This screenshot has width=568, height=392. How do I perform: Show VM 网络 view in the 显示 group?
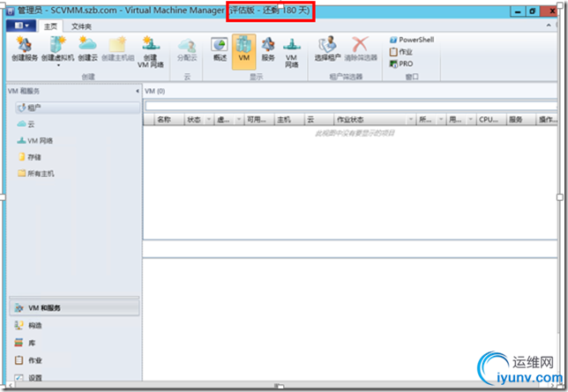click(291, 52)
